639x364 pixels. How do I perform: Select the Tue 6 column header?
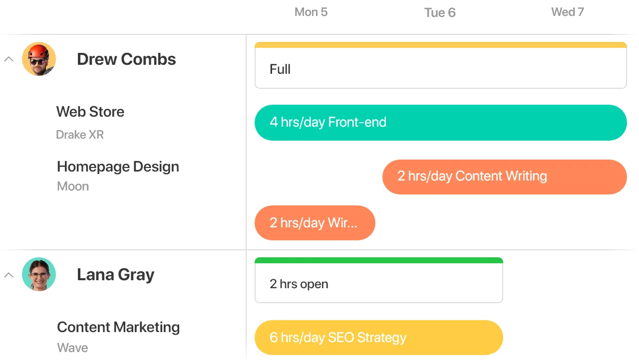(440, 12)
